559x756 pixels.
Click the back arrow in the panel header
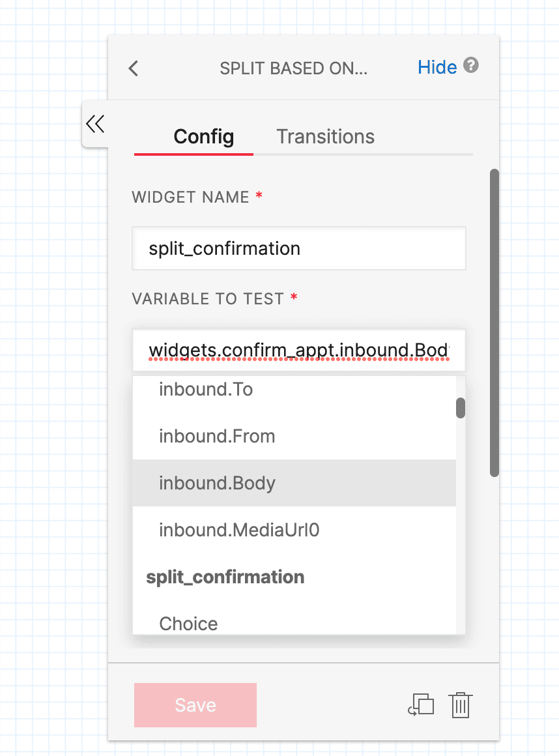(133, 68)
